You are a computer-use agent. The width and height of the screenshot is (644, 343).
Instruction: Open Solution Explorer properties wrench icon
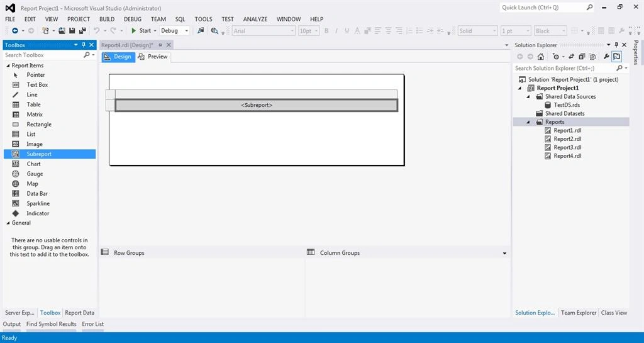pos(606,57)
